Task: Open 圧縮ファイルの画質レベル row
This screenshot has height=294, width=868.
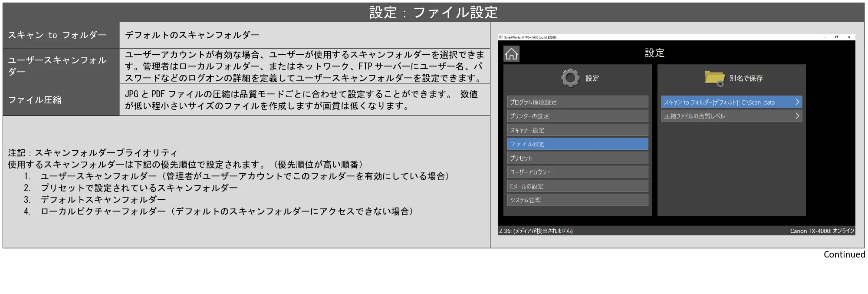Action: (x=731, y=116)
